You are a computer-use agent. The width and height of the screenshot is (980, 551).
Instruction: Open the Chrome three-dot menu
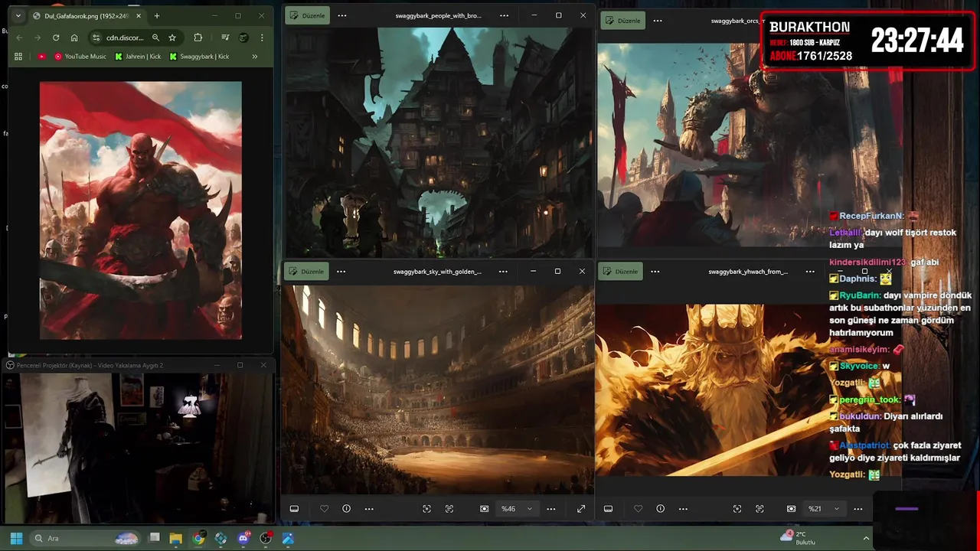tap(262, 37)
